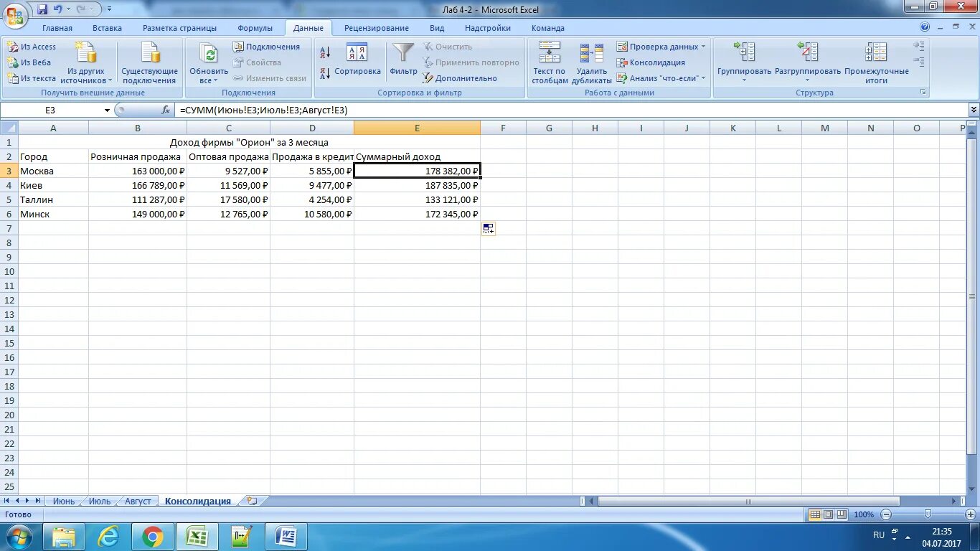This screenshot has width=980, height=551.
Task: Select row 6 header
Action: pos(9,214)
